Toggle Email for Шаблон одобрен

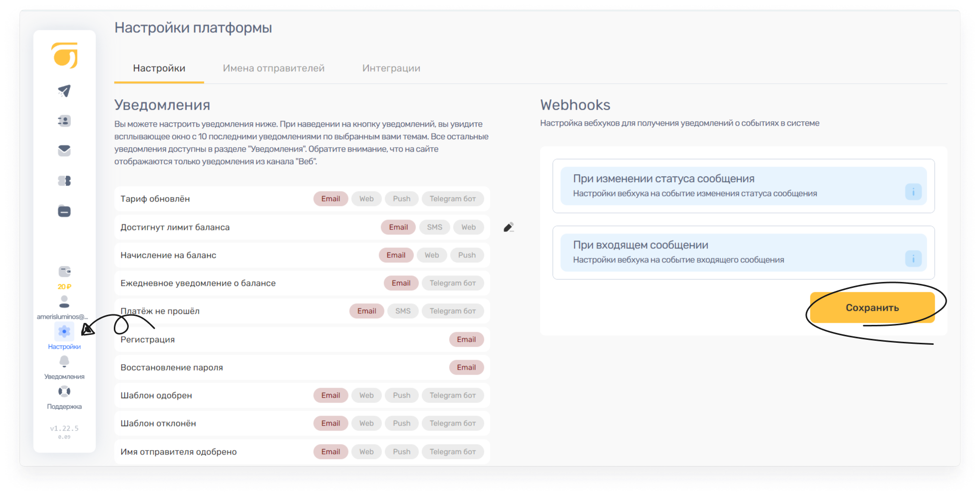click(x=330, y=395)
